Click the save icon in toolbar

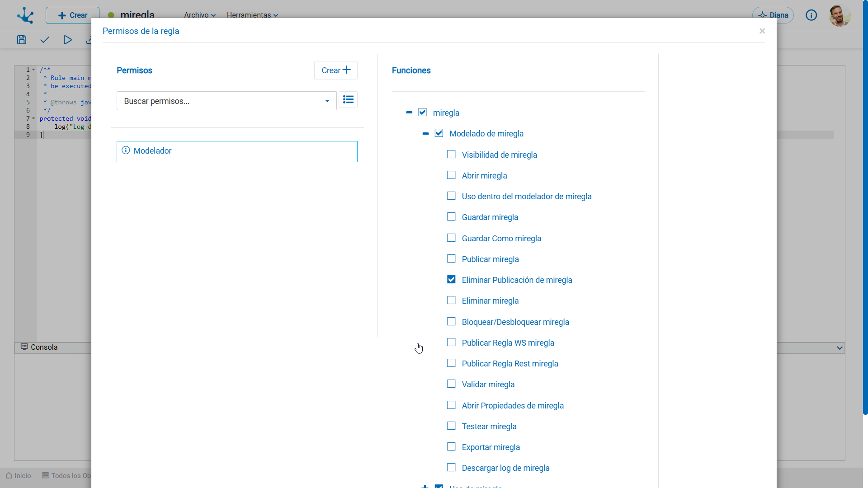pyautogui.click(x=22, y=40)
